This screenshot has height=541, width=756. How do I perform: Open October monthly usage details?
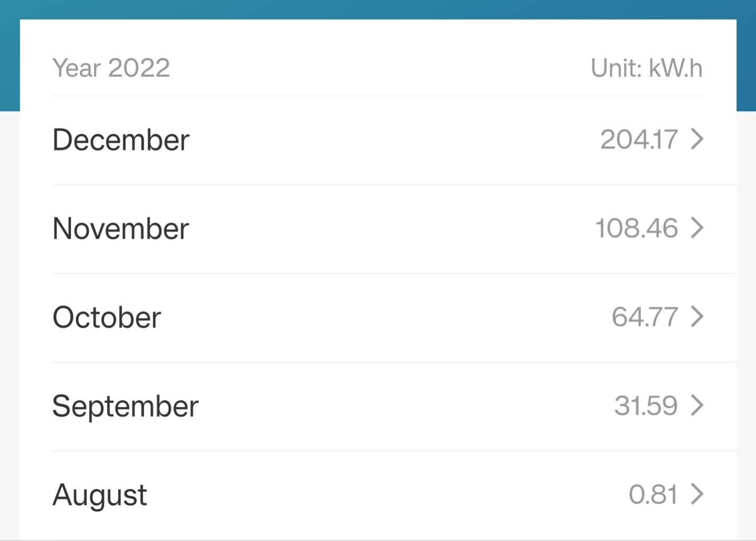(378, 317)
